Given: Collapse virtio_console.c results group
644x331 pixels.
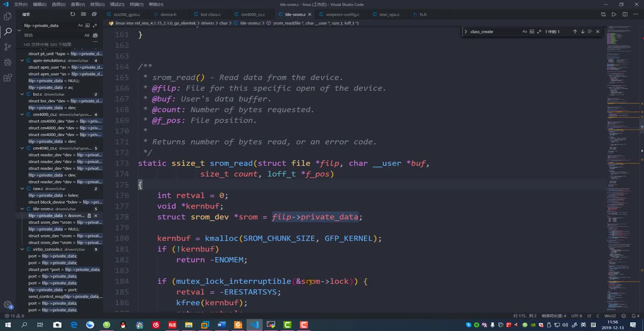Looking at the screenshot, I should [x=22, y=249].
